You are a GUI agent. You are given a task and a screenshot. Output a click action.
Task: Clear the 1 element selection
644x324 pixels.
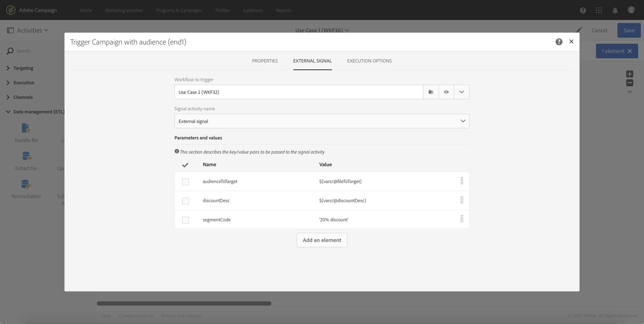(x=629, y=51)
